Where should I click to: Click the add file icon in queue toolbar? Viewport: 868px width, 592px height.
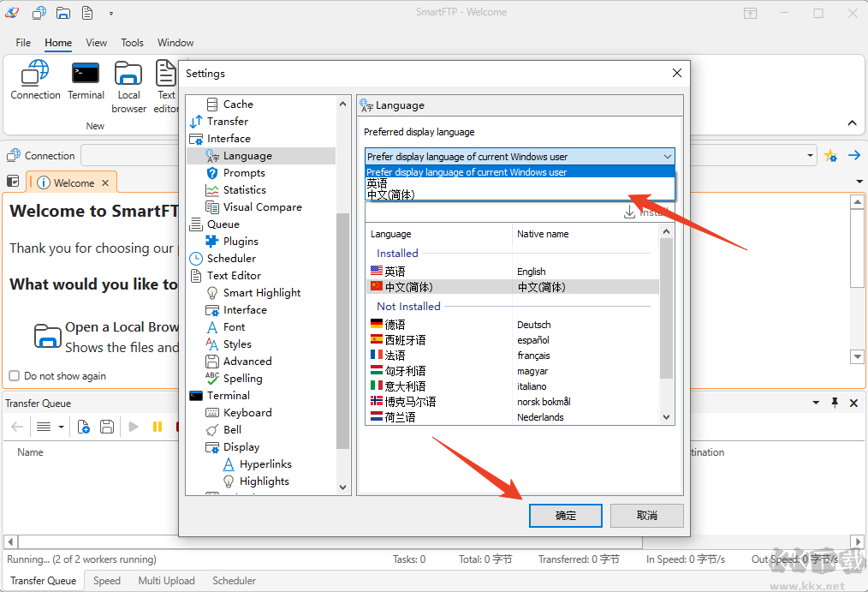click(84, 427)
